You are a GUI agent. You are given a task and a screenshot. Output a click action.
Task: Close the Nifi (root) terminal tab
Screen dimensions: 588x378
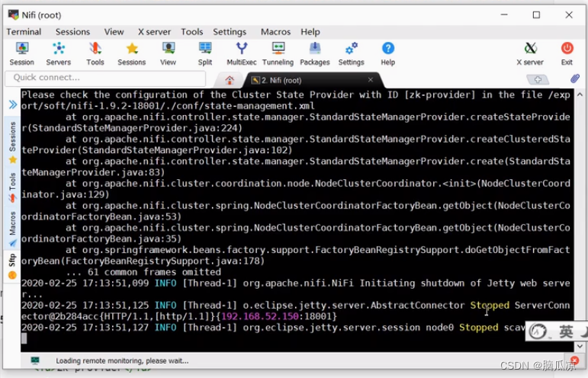click(371, 80)
